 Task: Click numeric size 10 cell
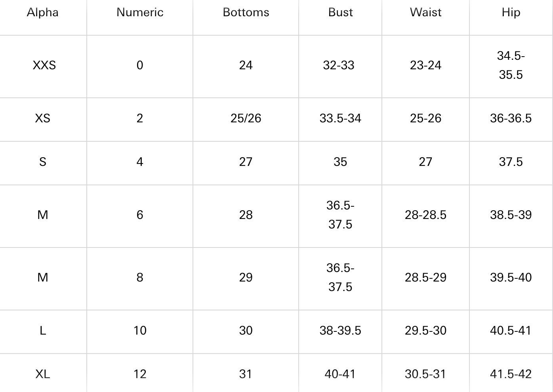point(140,331)
